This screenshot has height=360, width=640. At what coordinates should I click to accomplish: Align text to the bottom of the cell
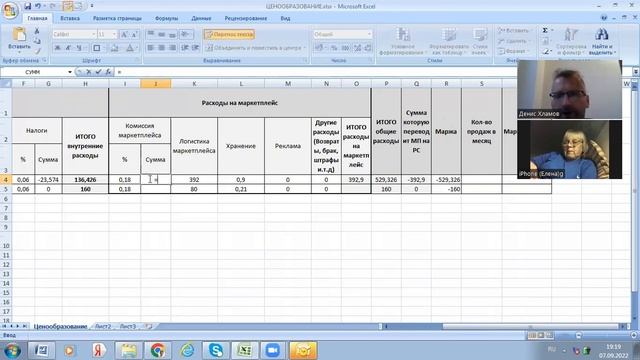pos(172,34)
